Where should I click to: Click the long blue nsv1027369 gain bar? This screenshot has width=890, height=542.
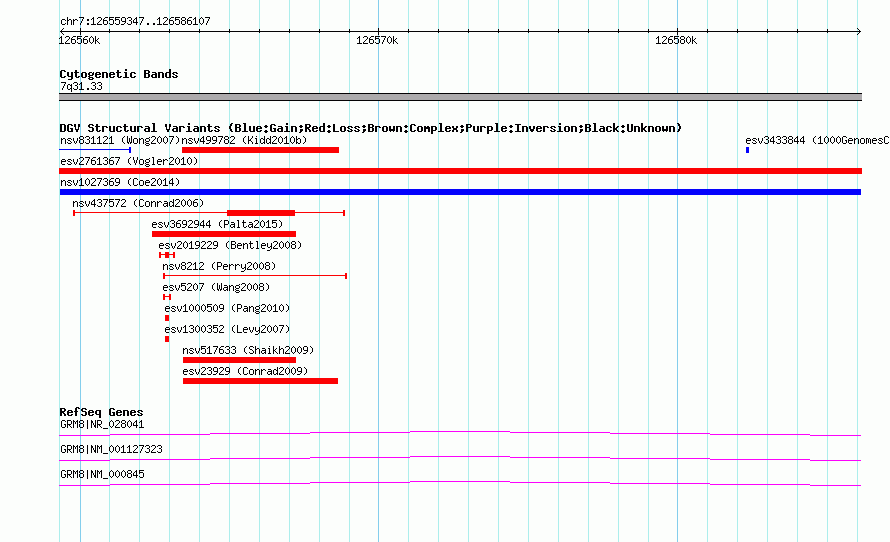pyautogui.click(x=460, y=192)
